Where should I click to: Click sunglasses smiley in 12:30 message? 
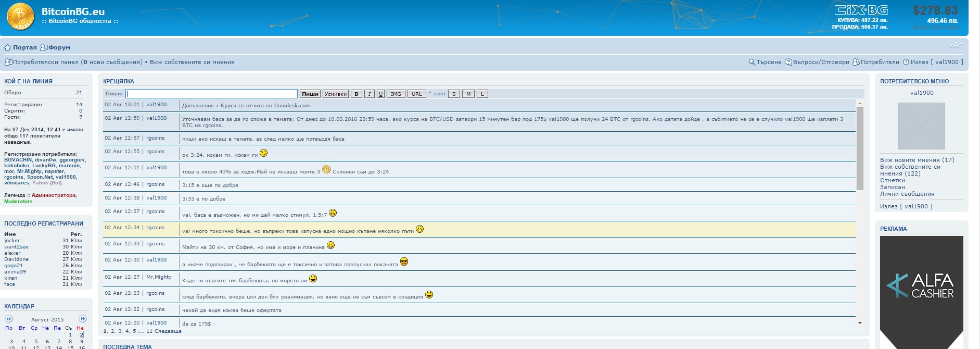404,261
